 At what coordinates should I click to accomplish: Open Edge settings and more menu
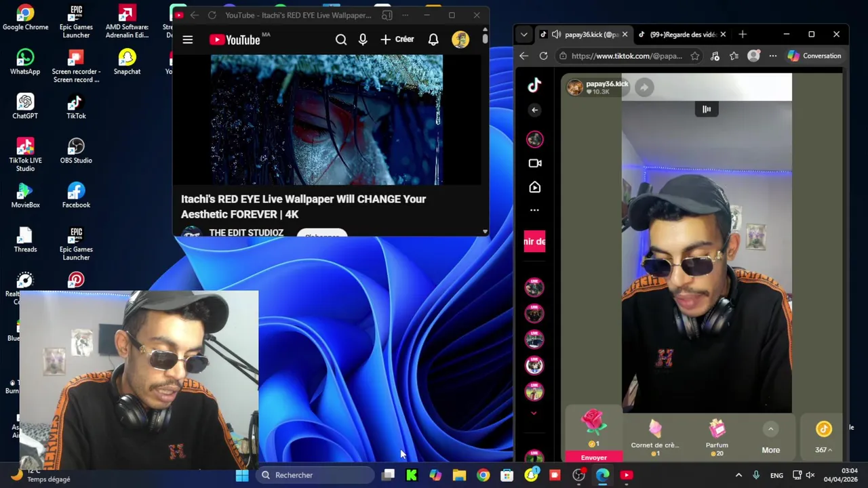point(772,56)
